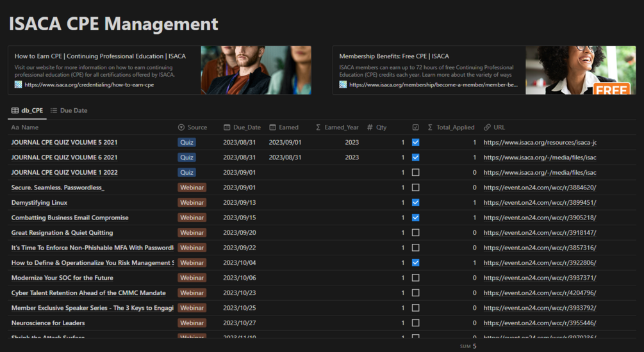Check the box for Neuroscience for Leaders
The image size is (644, 352).
point(416,323)
